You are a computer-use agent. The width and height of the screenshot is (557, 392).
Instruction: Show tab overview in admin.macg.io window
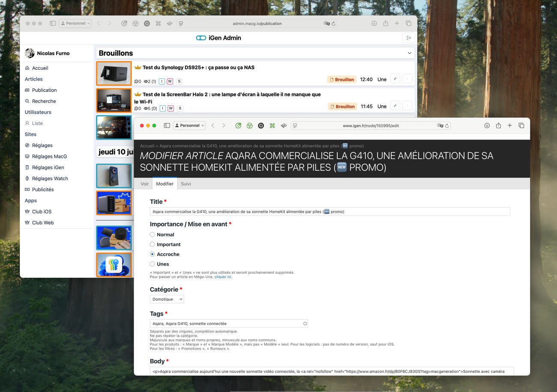[408, 24]
